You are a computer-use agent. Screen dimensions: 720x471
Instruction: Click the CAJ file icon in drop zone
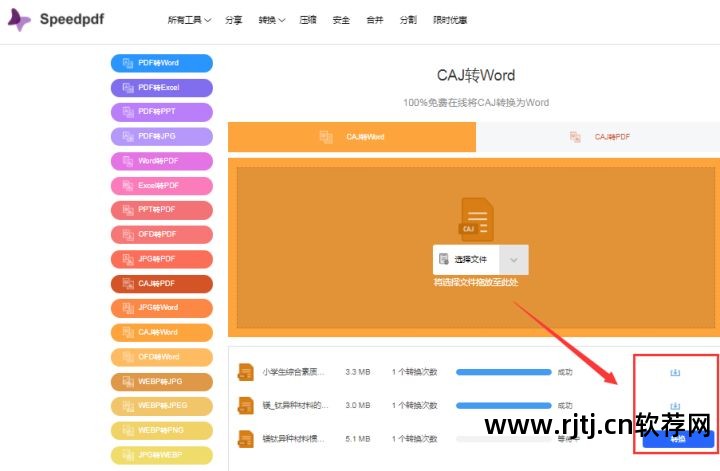pyautogui.click(x=476, y=219)
